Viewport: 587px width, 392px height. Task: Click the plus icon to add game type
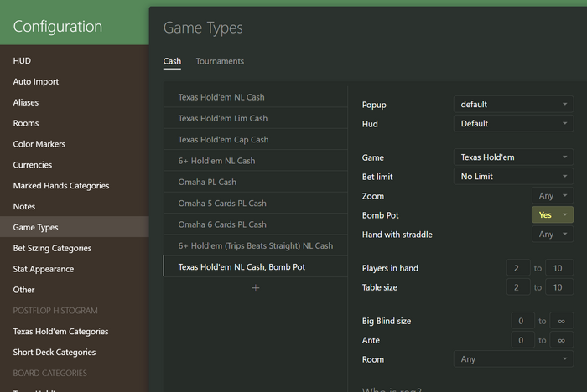pos(256,288)
